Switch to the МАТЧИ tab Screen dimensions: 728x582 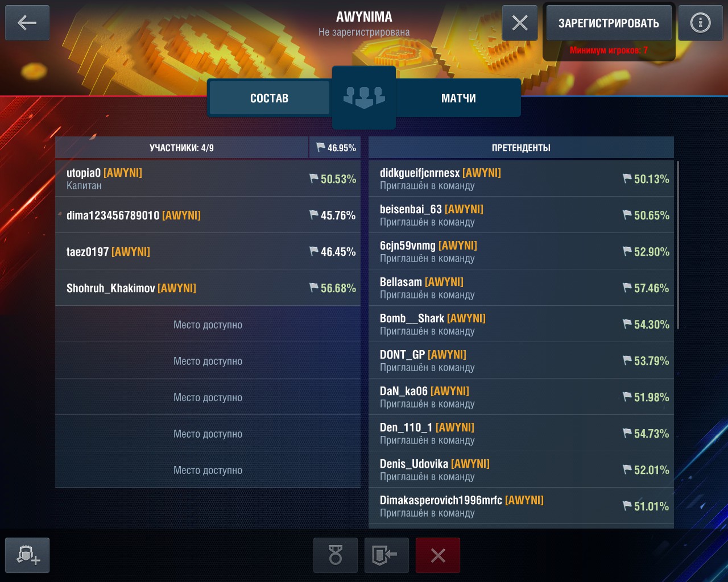click(x=458, y=98)
